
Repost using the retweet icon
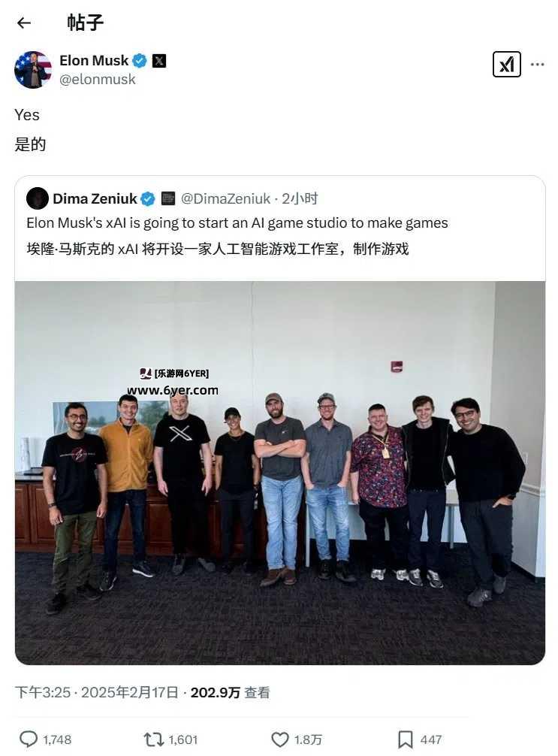154,739
